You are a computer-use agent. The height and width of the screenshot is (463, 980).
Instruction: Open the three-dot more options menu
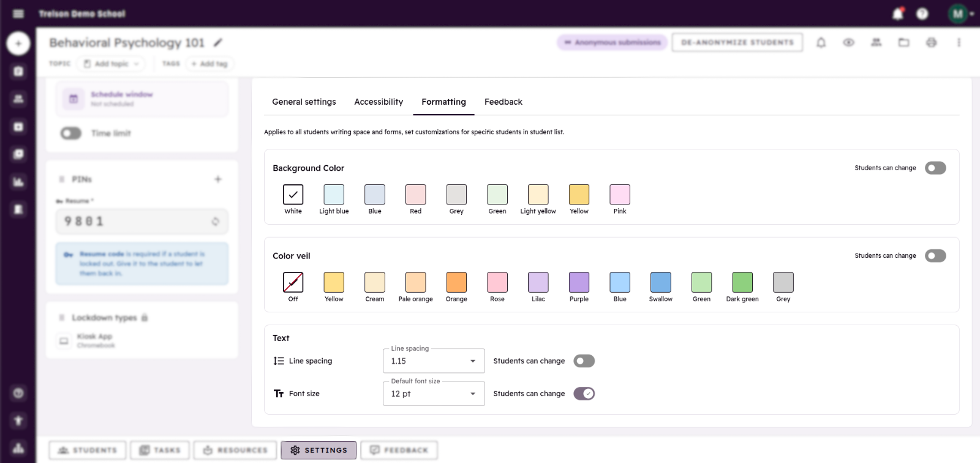tap(959, 42)
